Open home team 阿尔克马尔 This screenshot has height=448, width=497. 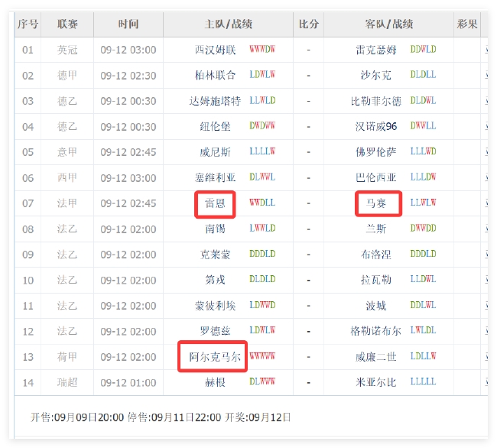click(215, 357)
